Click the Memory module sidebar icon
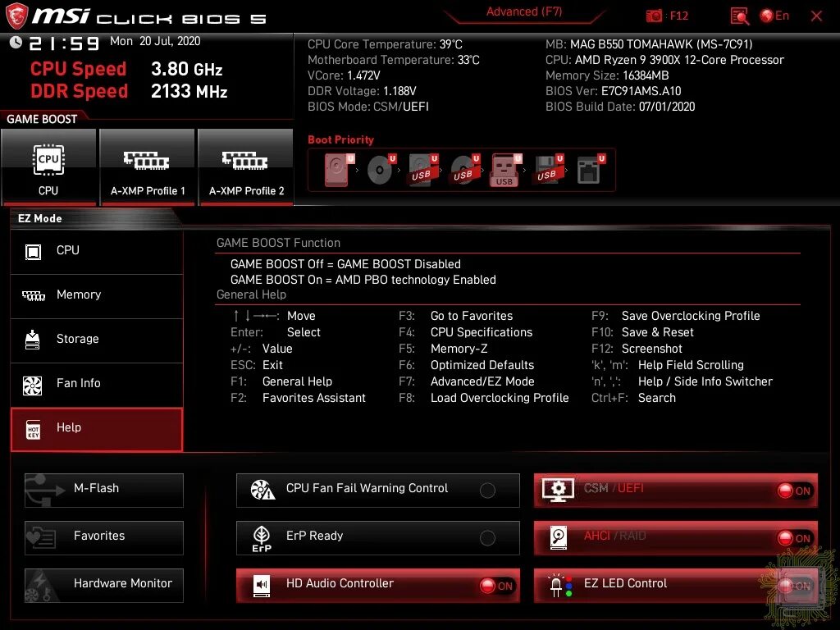This screenshot has width=840, height=630. tap(33, 295)
